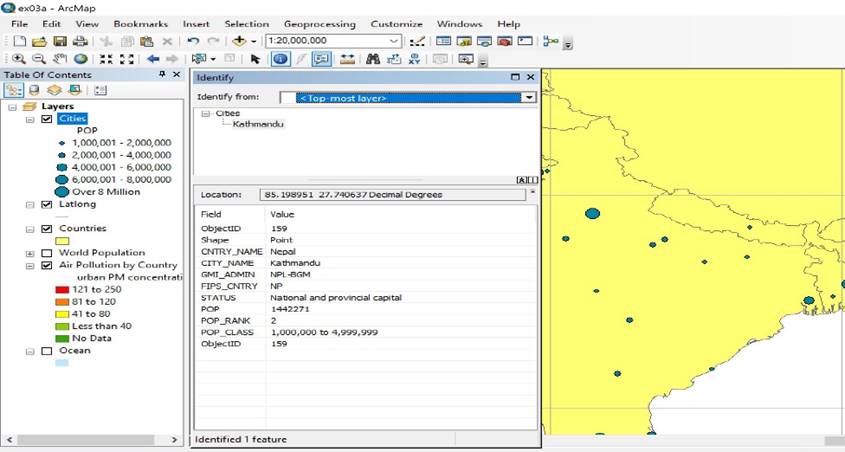845x452 pixels.
Task: Expand the World Population layer
Action: click(30, 253)
